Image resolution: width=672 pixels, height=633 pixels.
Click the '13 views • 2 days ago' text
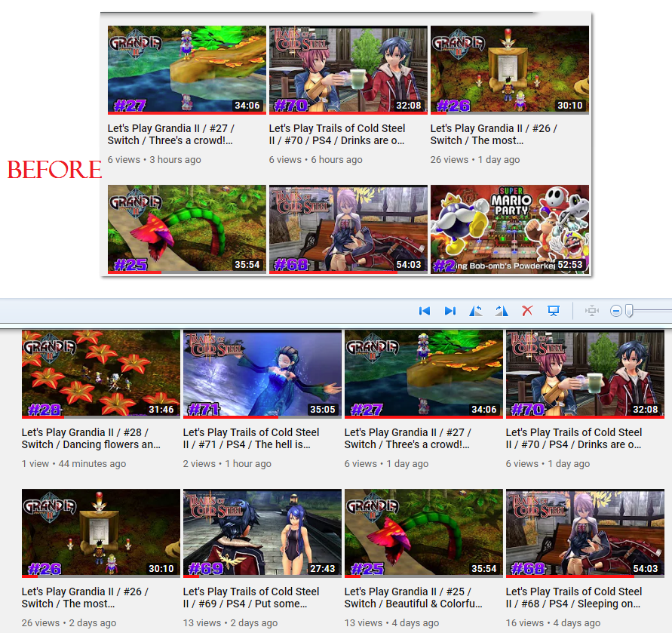(230, 622)
